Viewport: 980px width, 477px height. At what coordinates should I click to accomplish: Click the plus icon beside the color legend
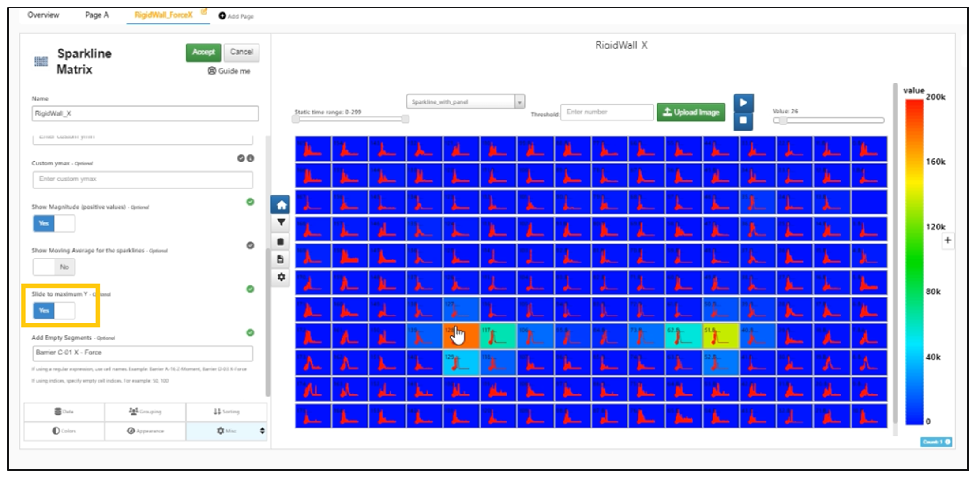click(948, 240)
